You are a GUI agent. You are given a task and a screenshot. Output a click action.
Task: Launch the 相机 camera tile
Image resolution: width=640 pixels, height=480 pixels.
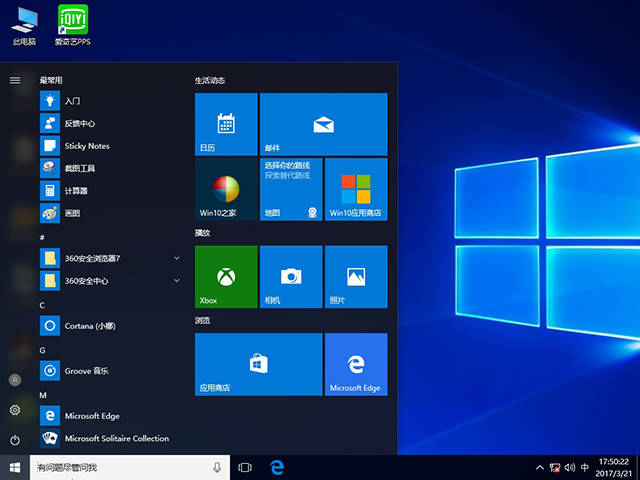click(290, 277)
